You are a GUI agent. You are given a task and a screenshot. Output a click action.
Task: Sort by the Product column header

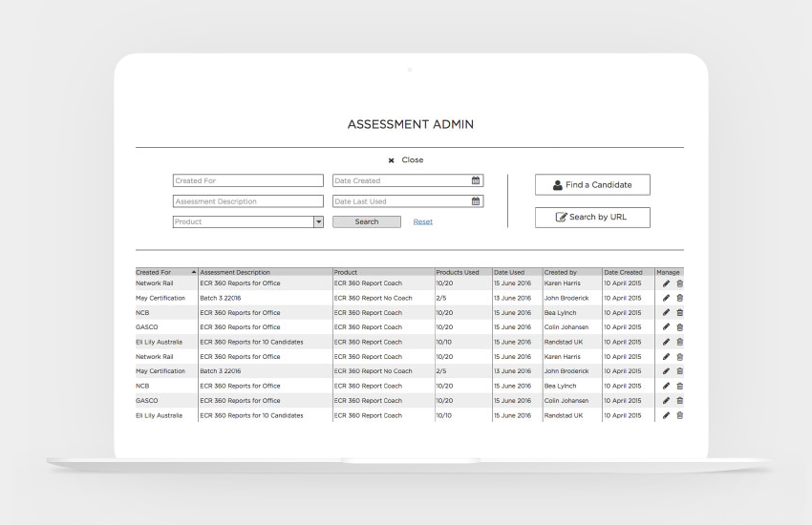point(346,272)
